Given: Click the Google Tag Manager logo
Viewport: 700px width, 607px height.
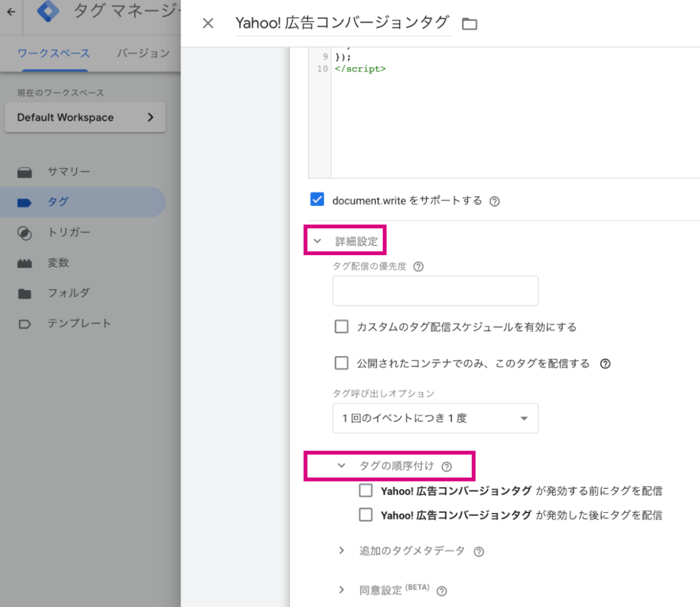Looking at the screenshot, I should [48, 11].
